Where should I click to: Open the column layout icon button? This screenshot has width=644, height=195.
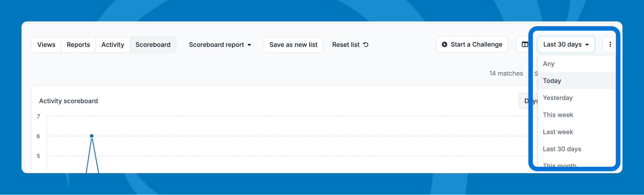coord(525,45)
